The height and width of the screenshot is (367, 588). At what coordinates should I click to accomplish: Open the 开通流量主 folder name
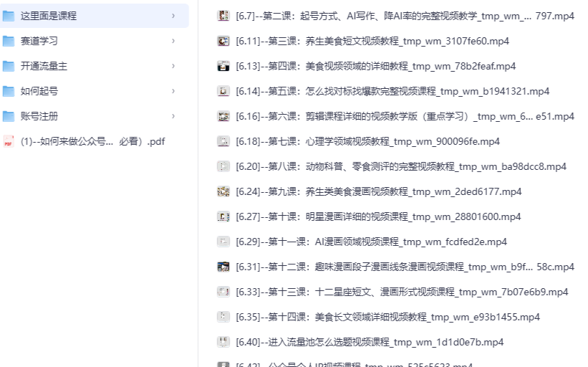(44, 66)
